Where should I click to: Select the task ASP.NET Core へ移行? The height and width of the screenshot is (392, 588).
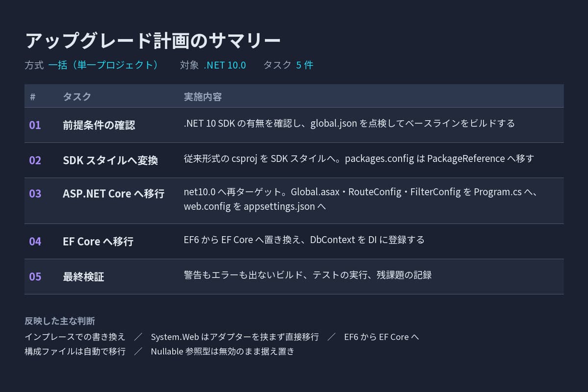pyautogui.click(x=114, y=194)
